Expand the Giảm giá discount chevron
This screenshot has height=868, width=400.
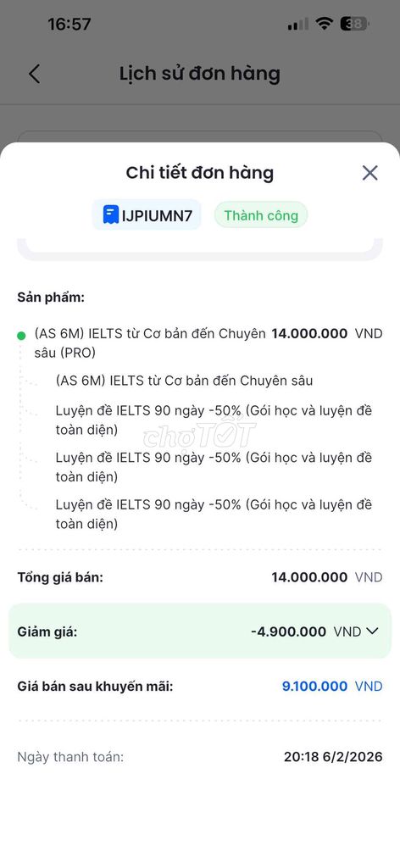pos(372,631)
